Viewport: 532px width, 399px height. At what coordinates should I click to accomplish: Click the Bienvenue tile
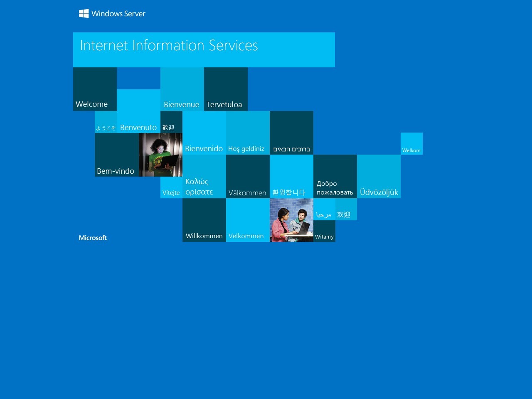point(182,89)
